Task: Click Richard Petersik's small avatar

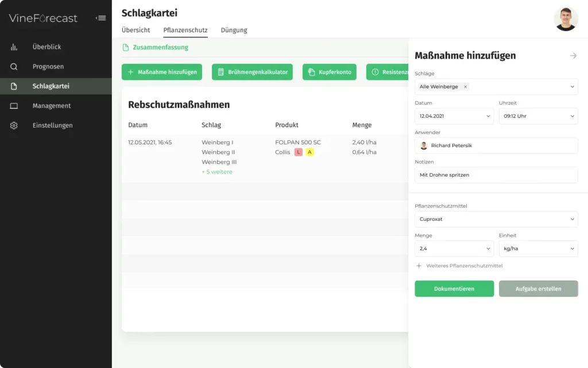Action: 424,145
